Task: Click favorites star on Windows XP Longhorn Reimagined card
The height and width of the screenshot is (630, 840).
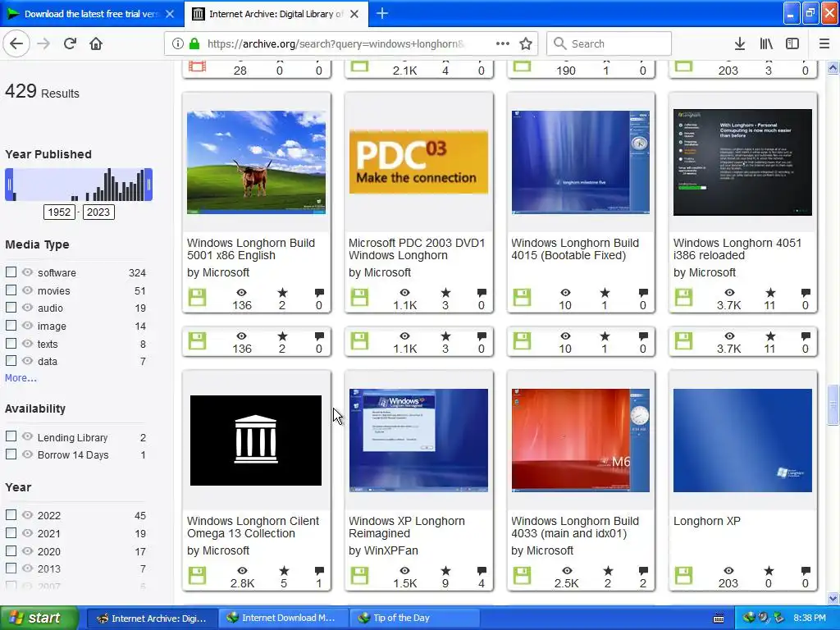Action: 445,571
